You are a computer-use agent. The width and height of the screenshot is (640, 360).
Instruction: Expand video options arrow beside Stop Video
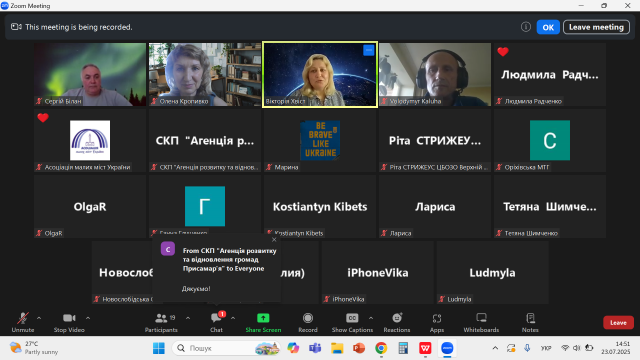pos(88,318)
